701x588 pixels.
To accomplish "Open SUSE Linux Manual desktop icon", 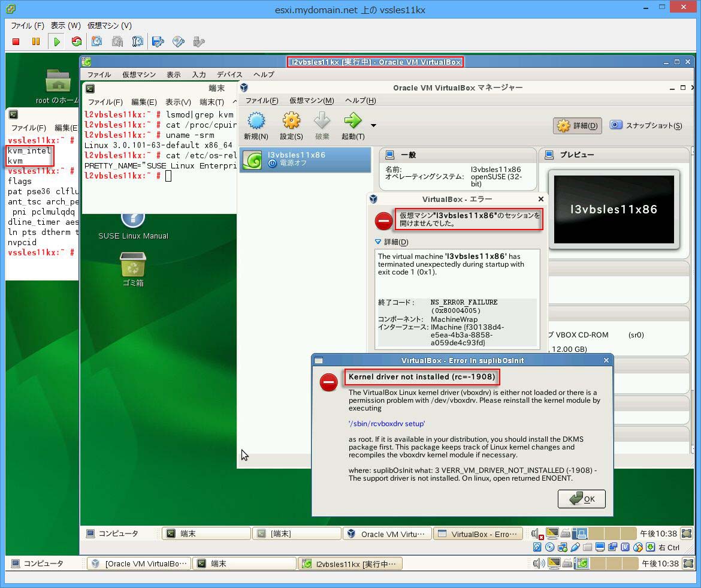I will click(x=133, y=227).
